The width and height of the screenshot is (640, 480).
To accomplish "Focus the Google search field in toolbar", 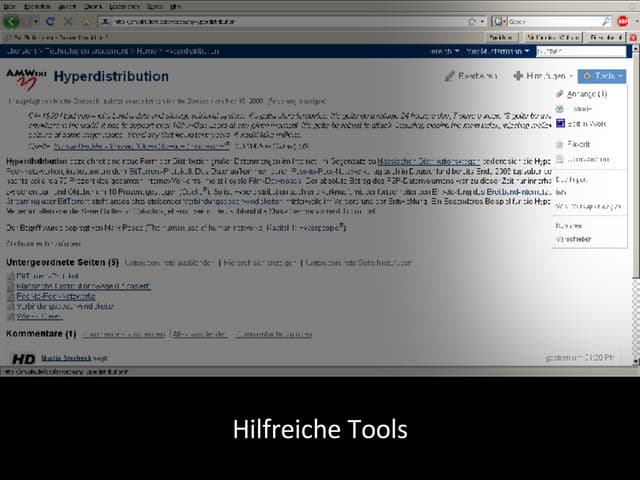I will coord(554,21).
